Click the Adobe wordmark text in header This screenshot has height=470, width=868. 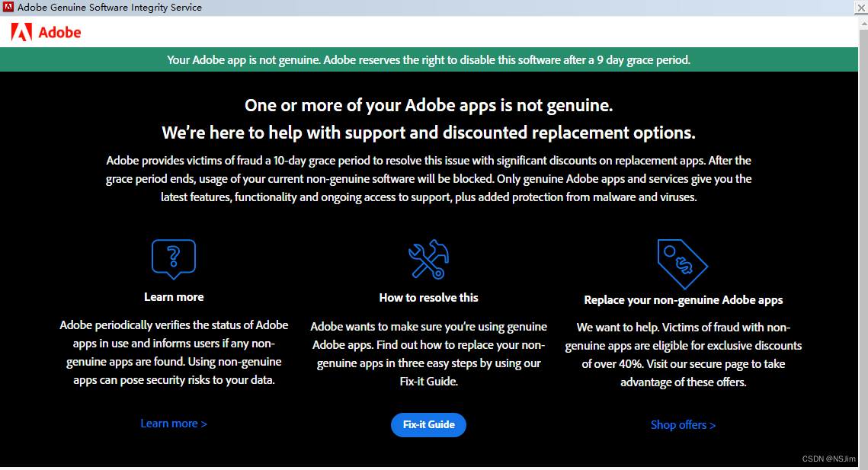59,33
